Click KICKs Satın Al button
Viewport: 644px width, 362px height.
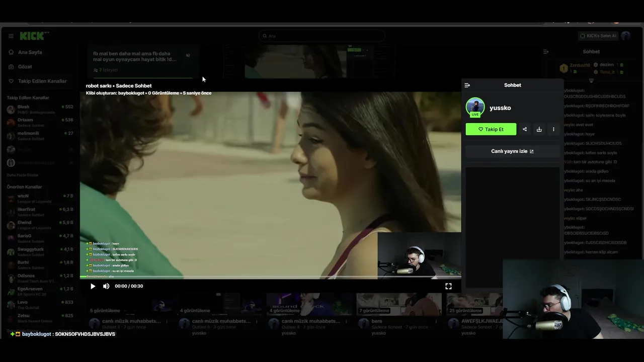tap(598, 36)
